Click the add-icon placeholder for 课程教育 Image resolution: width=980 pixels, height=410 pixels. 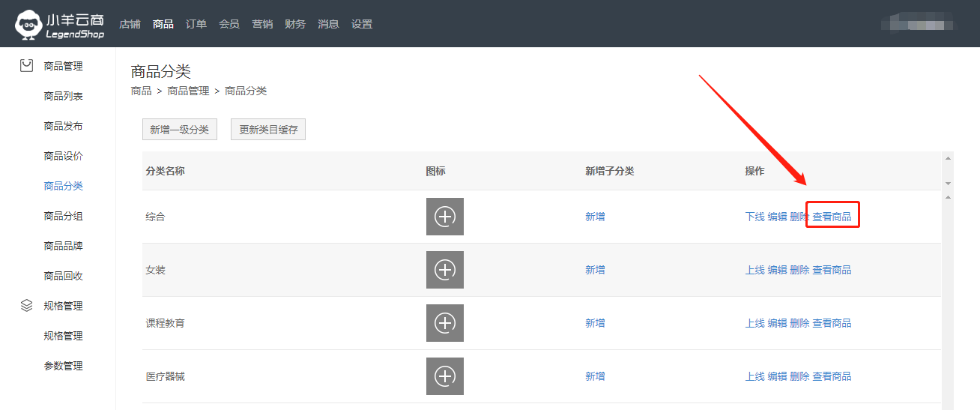pyautogui.click(x=445, y=323)
